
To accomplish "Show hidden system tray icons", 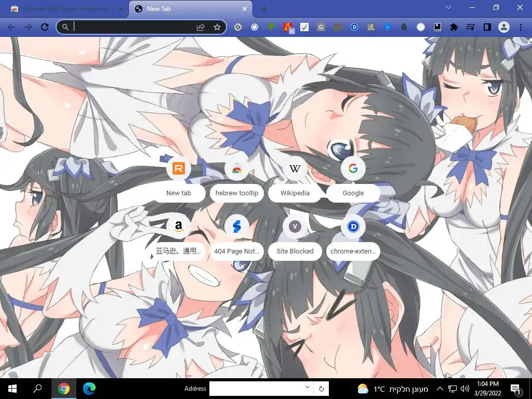I will pos(440,389).
